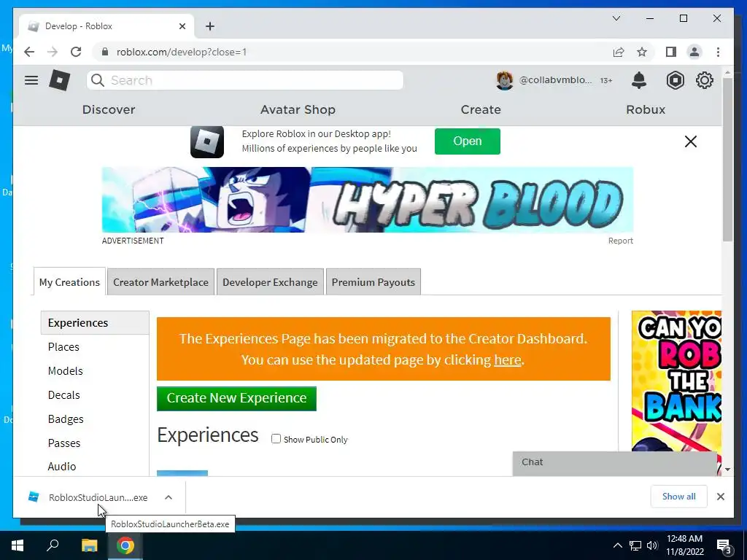
Task: Switch to Premium Payouts tab
Action: point(373,282)
